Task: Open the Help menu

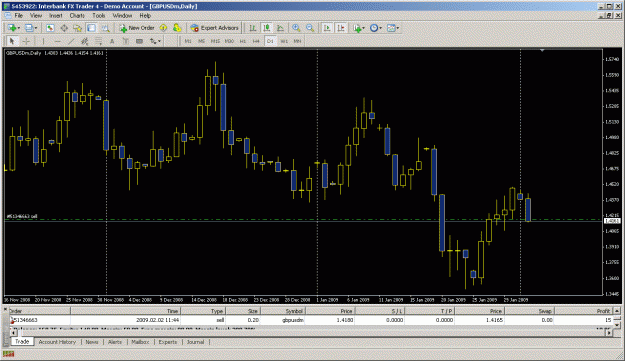Action: tap(145, 16)
